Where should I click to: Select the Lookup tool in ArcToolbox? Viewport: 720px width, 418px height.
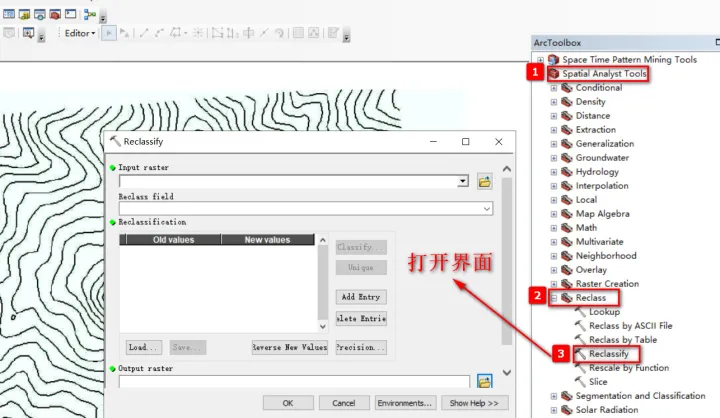point(605,312)
